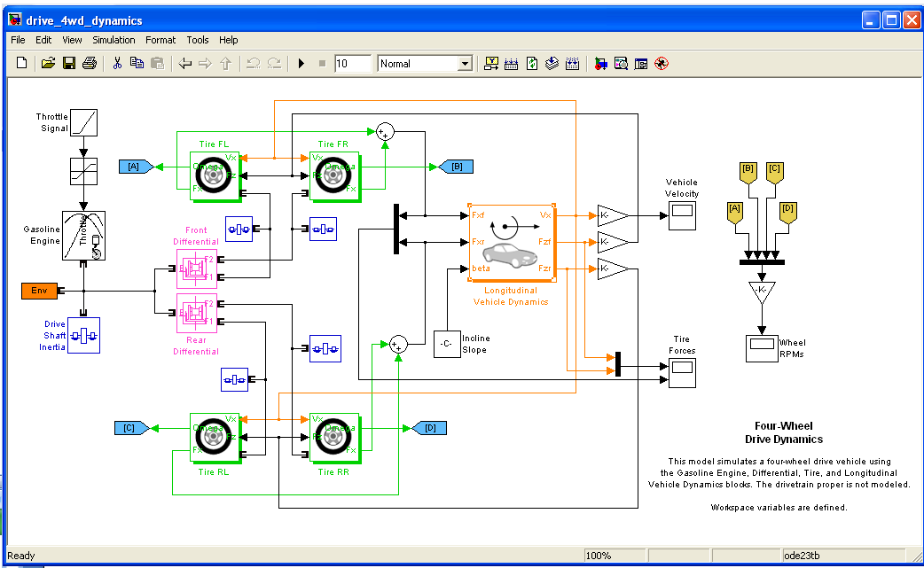Click the simulation stop time field
This screenshot has height=568, width=924.
[352, 64]
